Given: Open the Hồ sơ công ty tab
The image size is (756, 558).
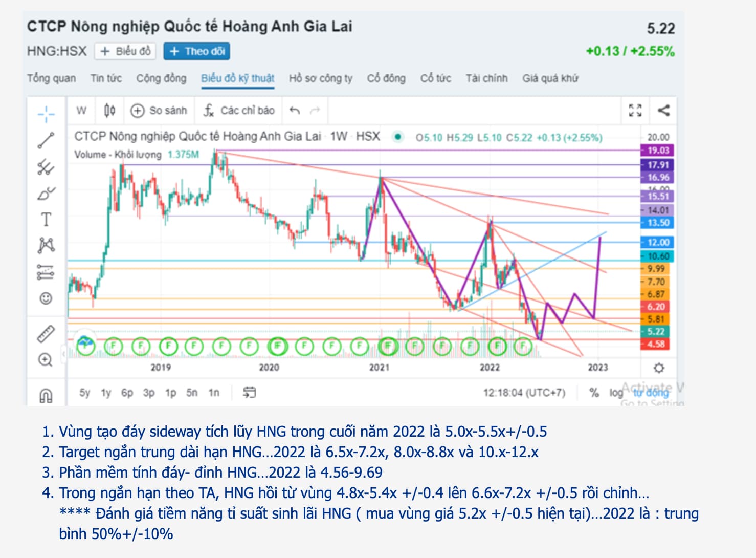Looking at the screenshot, I should pyautogui.click(x=321, y=78).
